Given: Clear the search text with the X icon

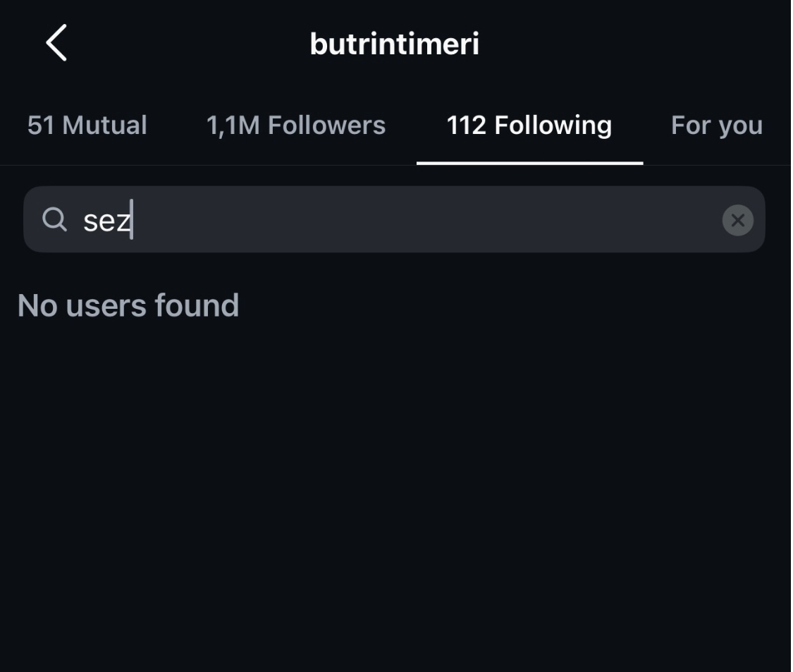Looking at the screenshot, I should point(737,220).
